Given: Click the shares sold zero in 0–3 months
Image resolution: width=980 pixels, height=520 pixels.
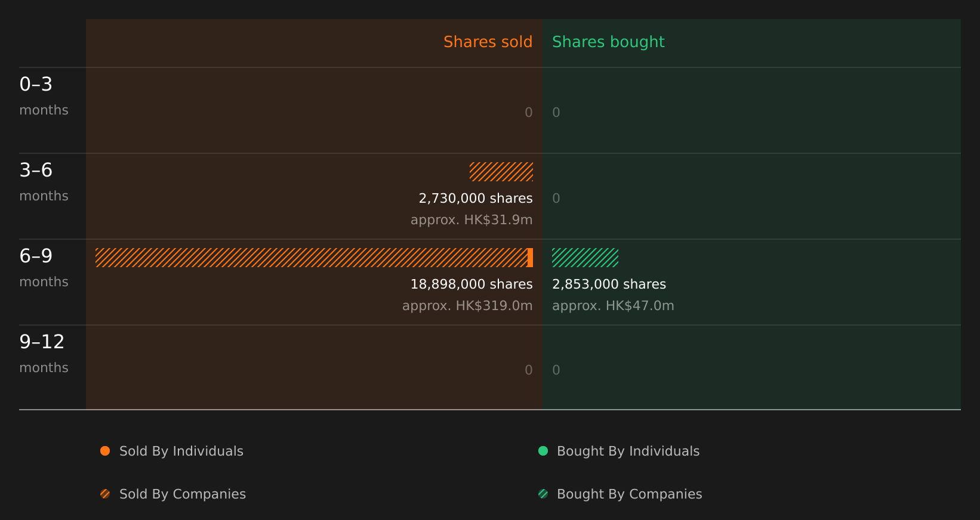Looking at the screenshot, I should [x=529, y=112].
